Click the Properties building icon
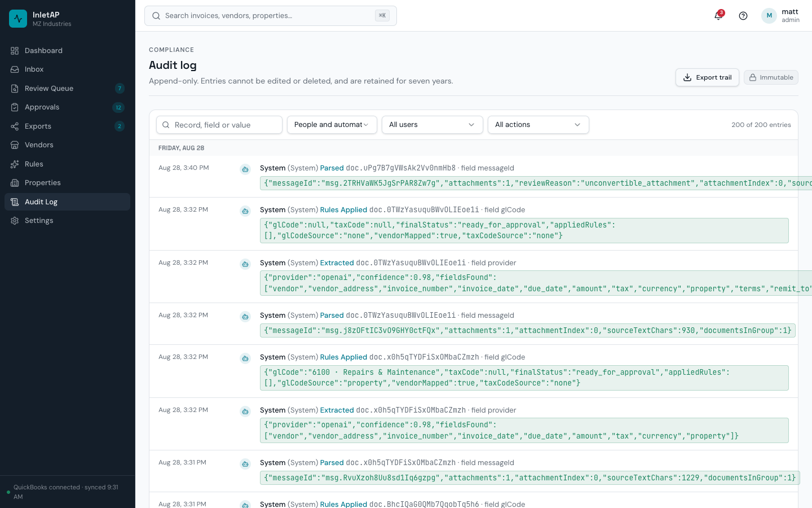Image resolution: width=812 pixels, height=508 pixels. [15, 183]
